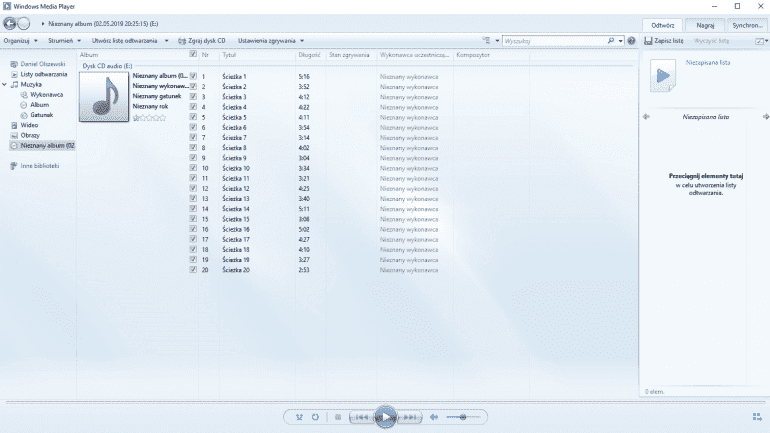Uncheck the checkbox for Ścieżka 11
770x433 pixels.
coord(193,178)
